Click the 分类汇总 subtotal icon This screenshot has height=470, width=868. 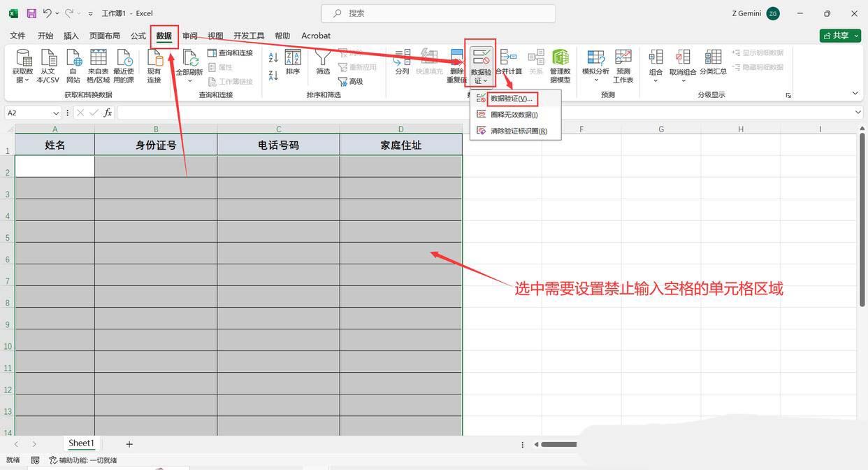coord(713,59)
